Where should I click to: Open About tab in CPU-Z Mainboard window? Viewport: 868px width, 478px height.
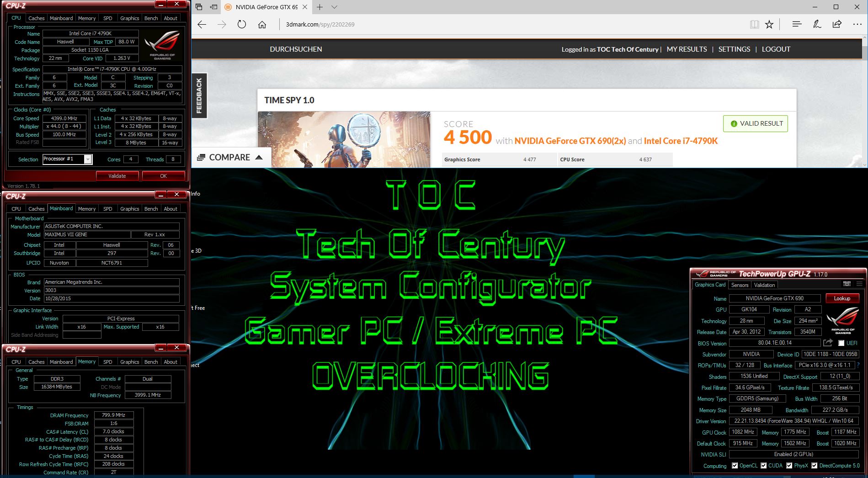[x=170, y=209]
